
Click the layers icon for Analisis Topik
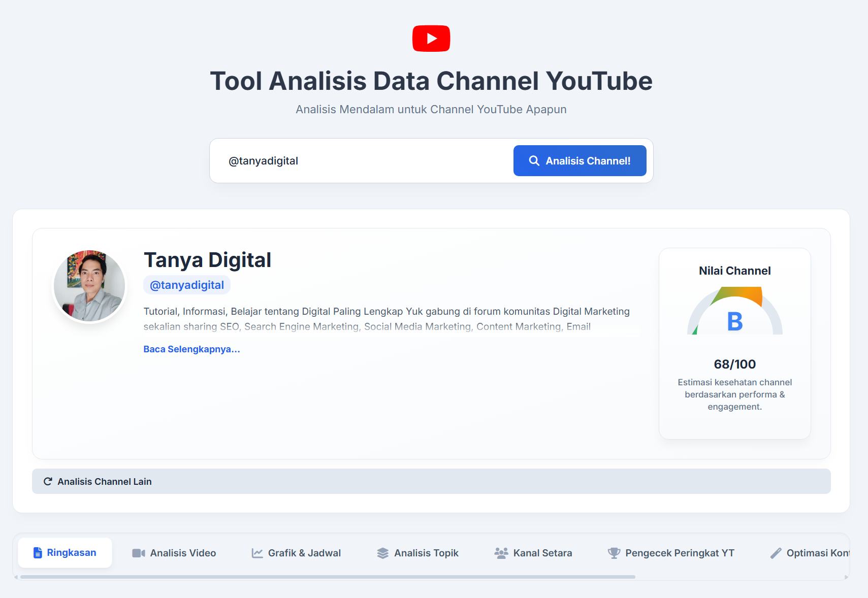(x=383, y=553)
